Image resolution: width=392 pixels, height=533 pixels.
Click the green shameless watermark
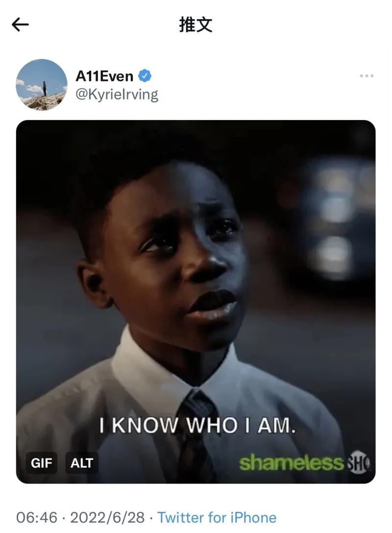coord(292,463)
